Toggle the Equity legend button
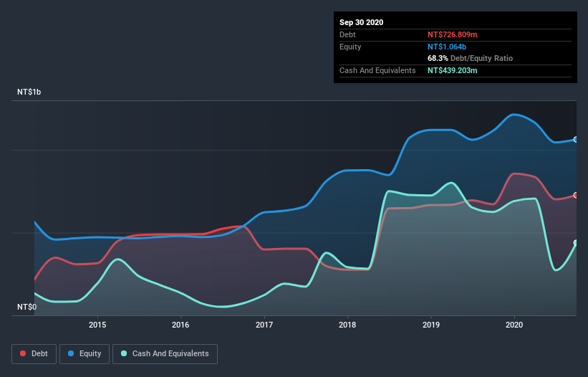Viewport: 588px width, 377px height. click(x=85, y=354)
